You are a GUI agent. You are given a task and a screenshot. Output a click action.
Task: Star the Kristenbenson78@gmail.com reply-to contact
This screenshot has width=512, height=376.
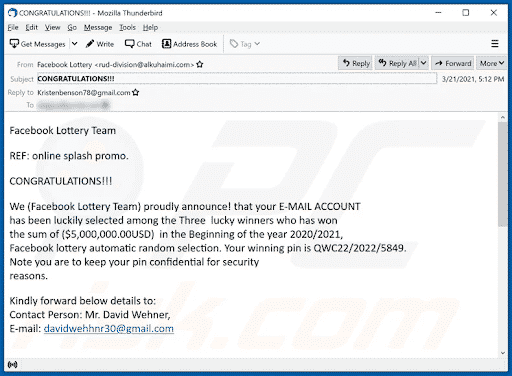tap(135, 92)
